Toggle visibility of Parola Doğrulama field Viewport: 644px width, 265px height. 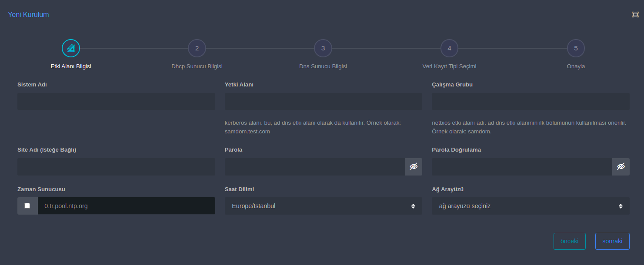pyautogui.click(x=621, y=167)
